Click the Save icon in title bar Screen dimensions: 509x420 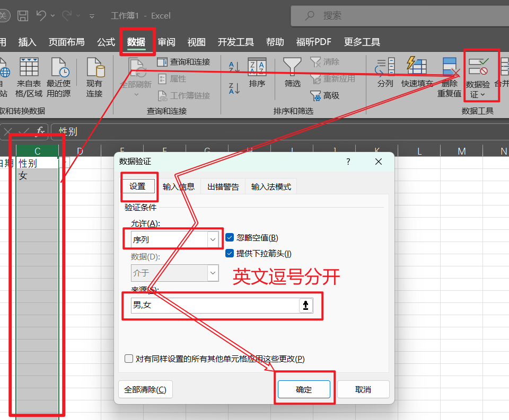tap(23, 16)
